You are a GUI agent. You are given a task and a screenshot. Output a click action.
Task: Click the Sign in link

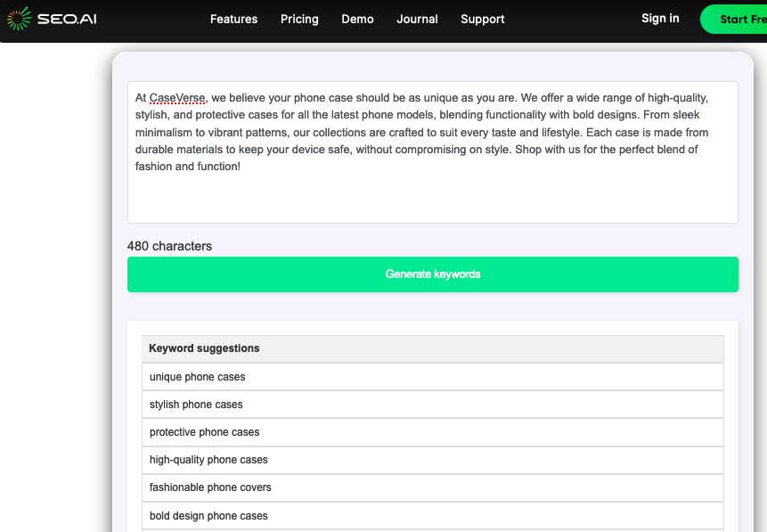[x=659, y=19]
